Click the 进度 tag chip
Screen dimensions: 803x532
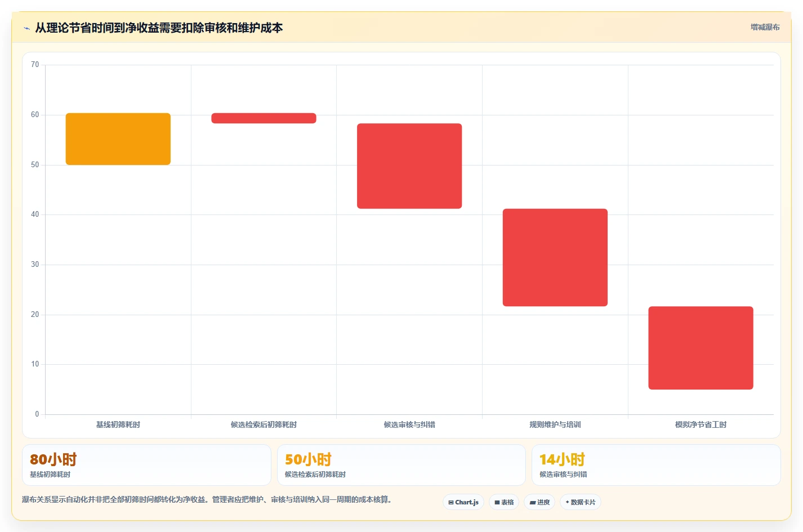tap(539, 502)
